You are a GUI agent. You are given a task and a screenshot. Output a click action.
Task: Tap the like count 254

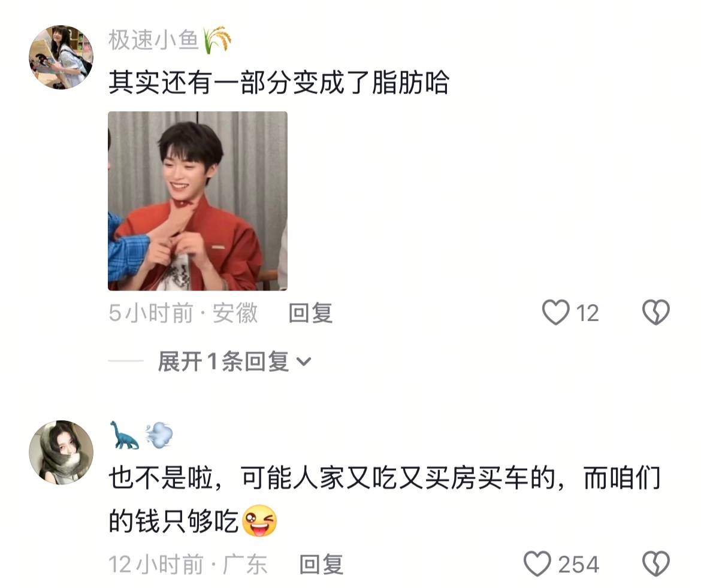[x=579, y=564]
